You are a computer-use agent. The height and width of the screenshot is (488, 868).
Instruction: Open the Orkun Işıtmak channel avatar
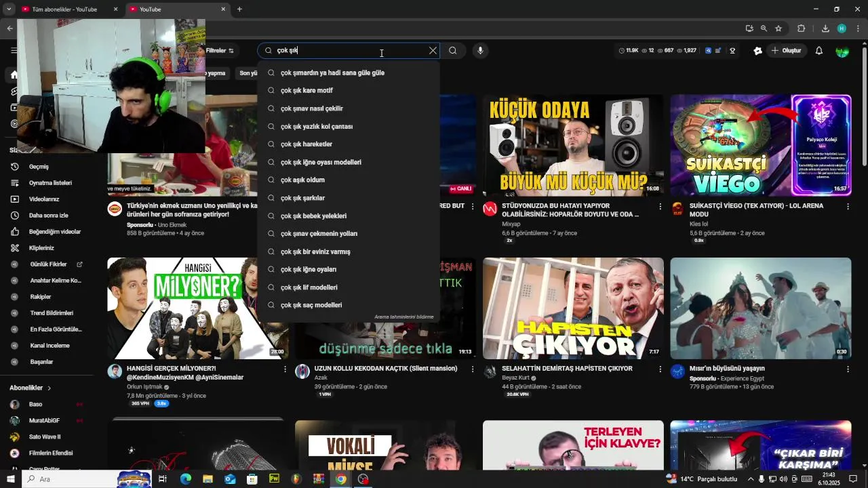pos(115,371)
